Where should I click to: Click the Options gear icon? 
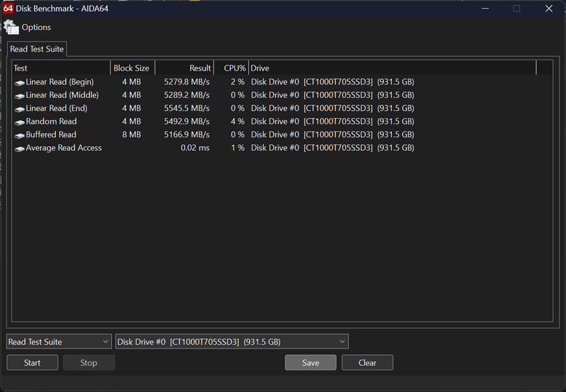point(11,28)
